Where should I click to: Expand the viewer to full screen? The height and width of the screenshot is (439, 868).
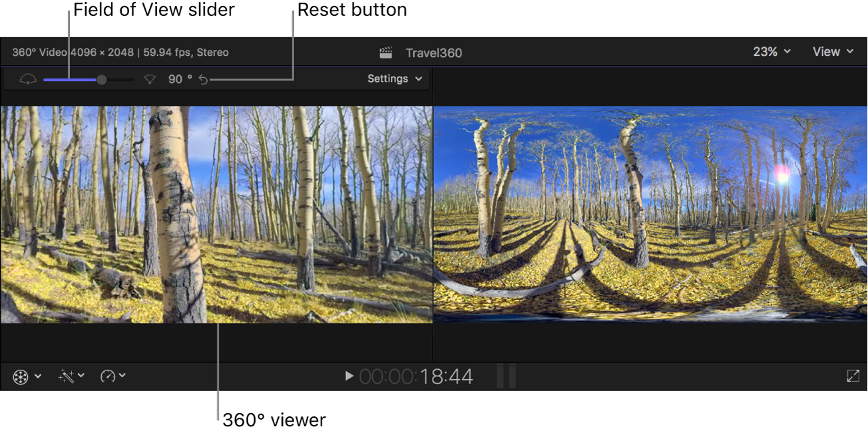[x=854, y=376]
